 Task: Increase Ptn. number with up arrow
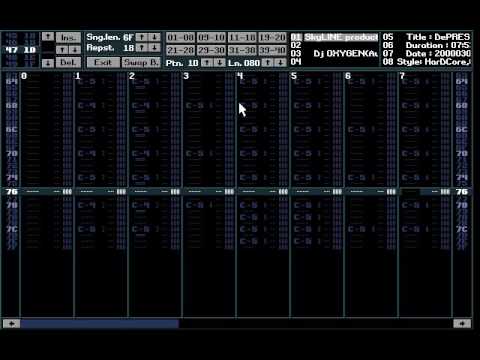[x=207, y=62]
